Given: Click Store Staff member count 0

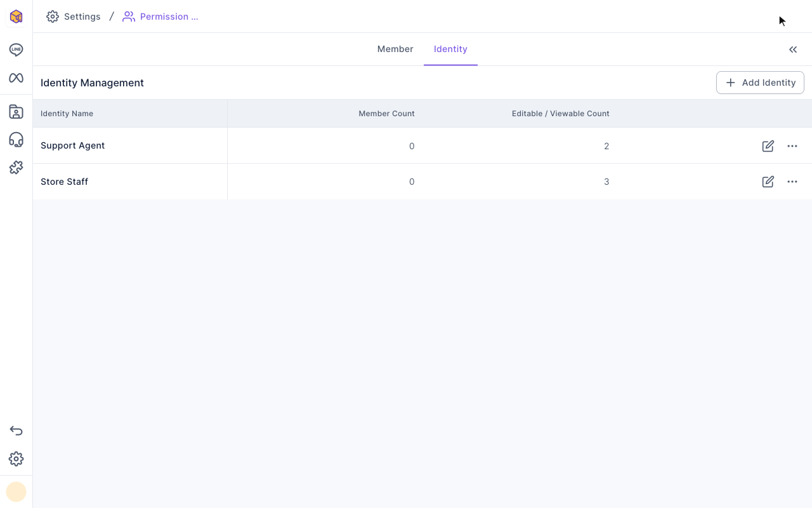Looking at the screenshot, I should point(412,182).
